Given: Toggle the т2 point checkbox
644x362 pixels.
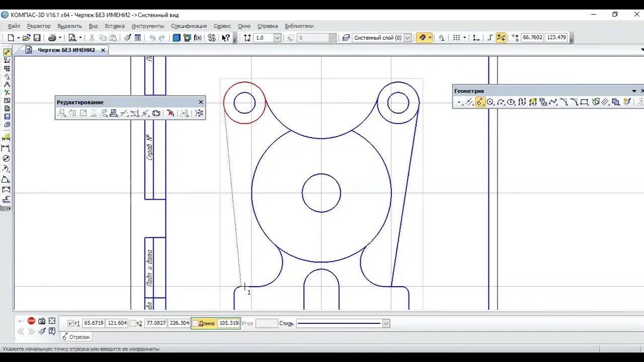Looking at the screenshot, I should pyautogui.click(x=133, y=323).
